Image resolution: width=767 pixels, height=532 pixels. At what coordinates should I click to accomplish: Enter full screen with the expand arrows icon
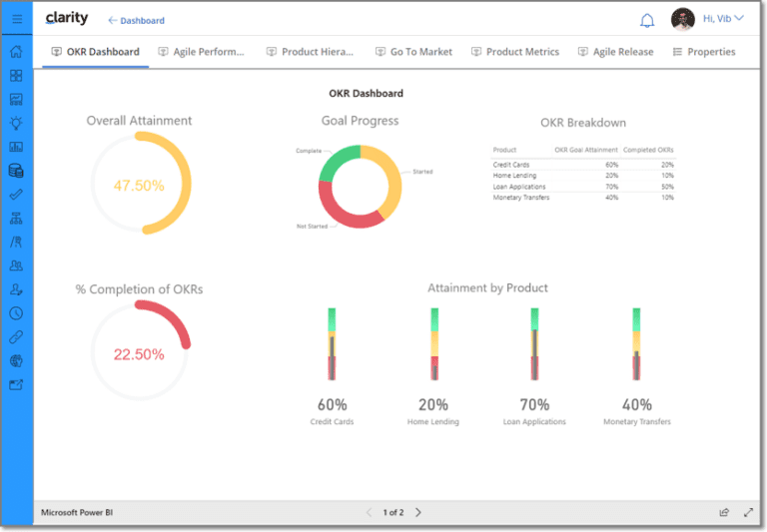[x=748, y=512]
